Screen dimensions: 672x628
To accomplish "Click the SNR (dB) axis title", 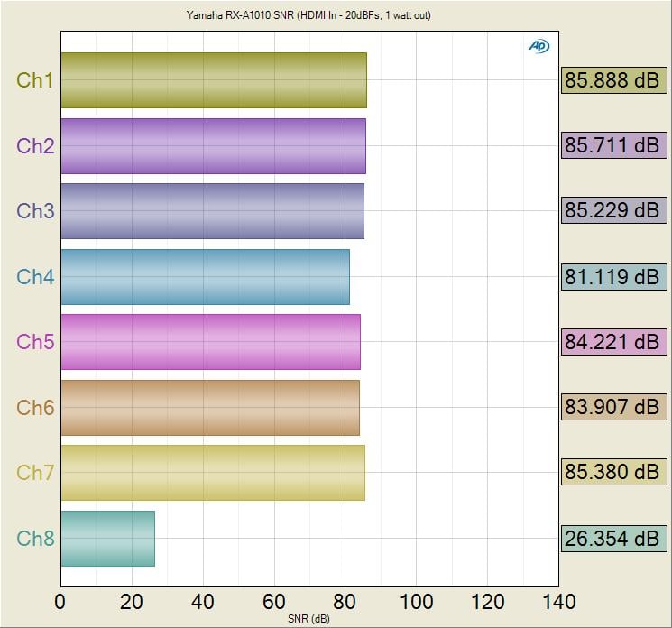I will click(x=308, y=619).
